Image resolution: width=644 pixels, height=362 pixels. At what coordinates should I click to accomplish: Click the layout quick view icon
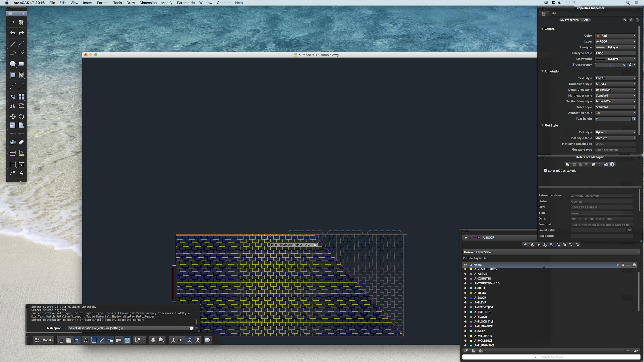(x=37, y=340)
